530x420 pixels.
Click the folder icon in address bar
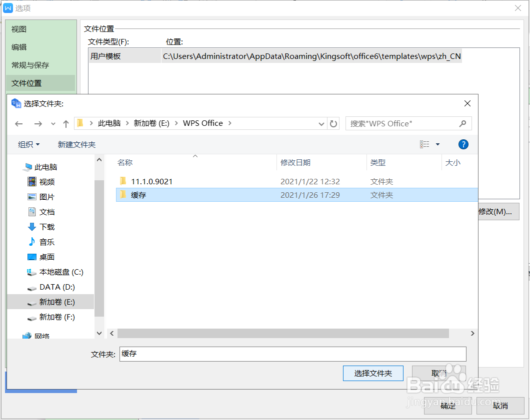point(80,123)
